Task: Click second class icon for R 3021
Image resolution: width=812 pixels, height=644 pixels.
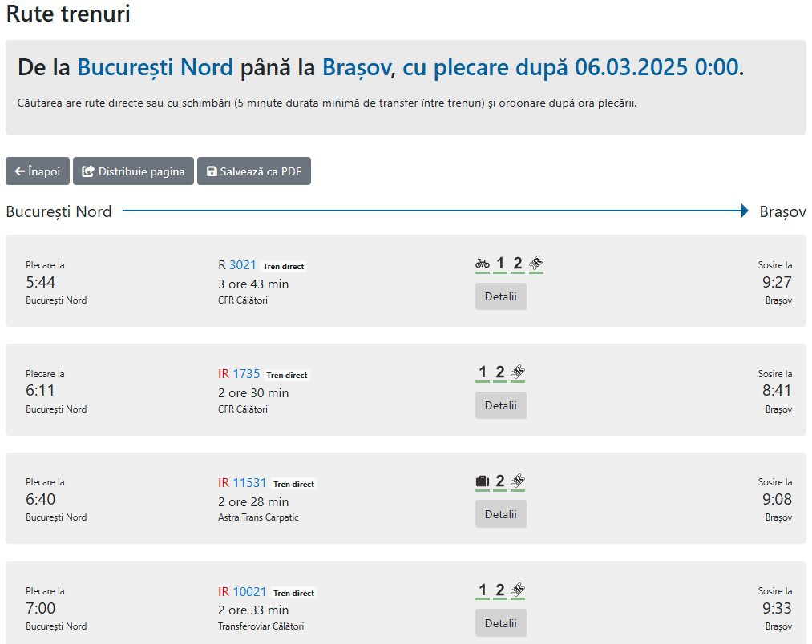Action: coord(517,264)
